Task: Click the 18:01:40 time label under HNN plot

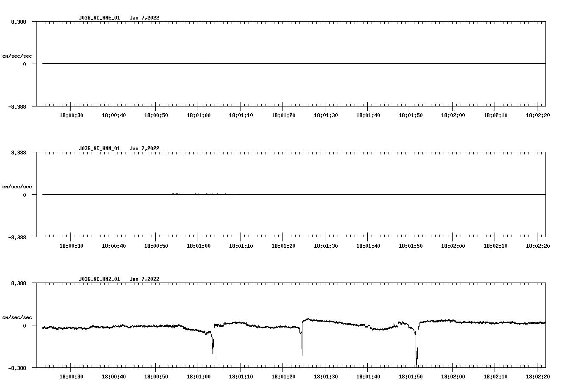Action: [368, 246]
